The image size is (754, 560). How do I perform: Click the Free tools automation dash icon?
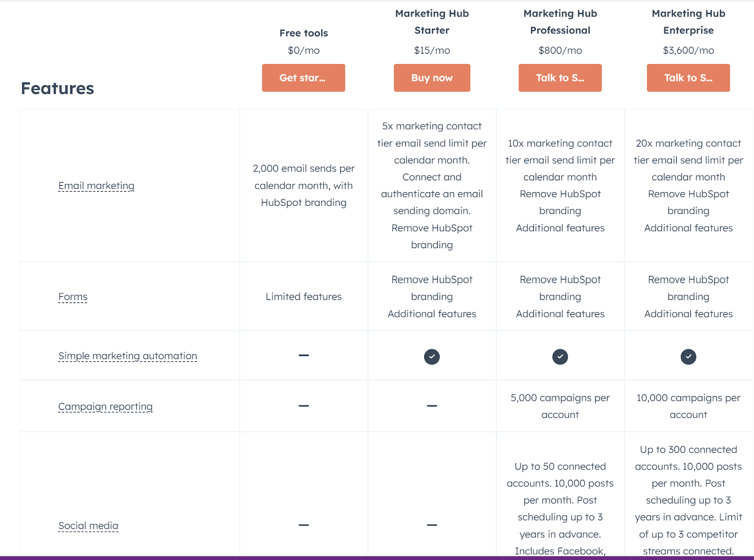point(303,355)
